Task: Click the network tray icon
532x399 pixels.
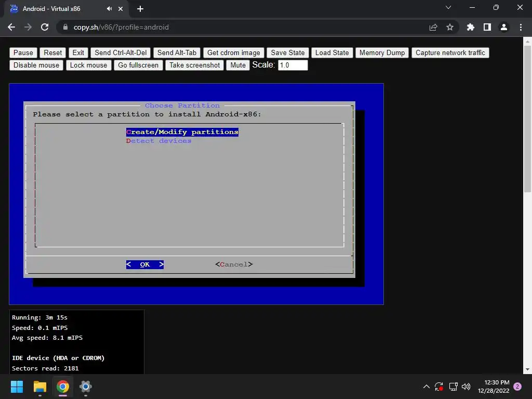Action: (453, 387)
